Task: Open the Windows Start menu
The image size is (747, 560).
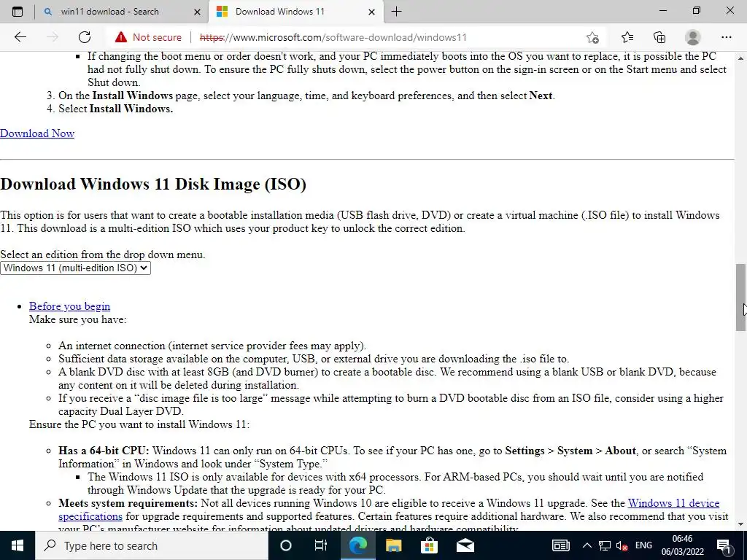Action: 18,545
